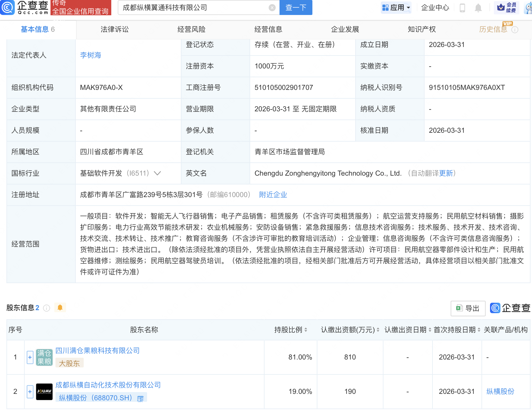The height and width of the screenshot is (410, 532).
Task: Export shareholder list via the Excel 导出 icon
Action: (467, 308)
